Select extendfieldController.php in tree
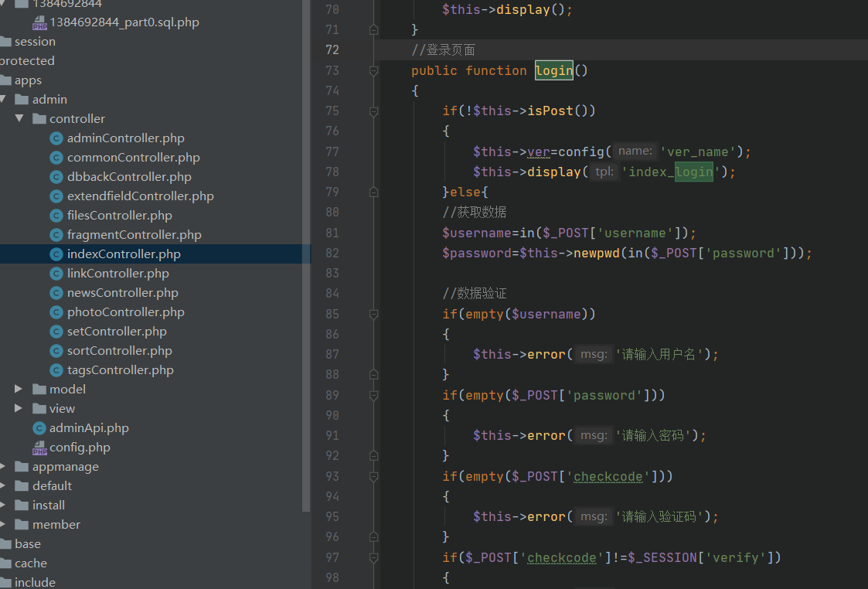This screenshot has height=589, width=868. tap(140, 196)
